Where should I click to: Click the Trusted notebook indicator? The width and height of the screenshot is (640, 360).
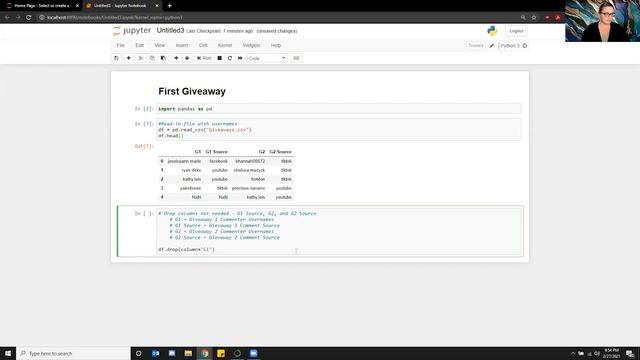[476, 46]
